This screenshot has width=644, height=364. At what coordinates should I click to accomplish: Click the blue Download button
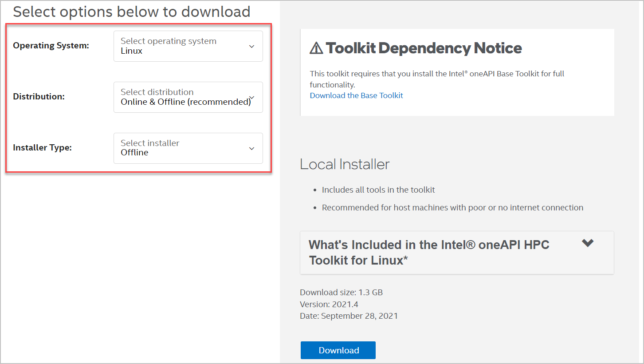tap(338, 350)
